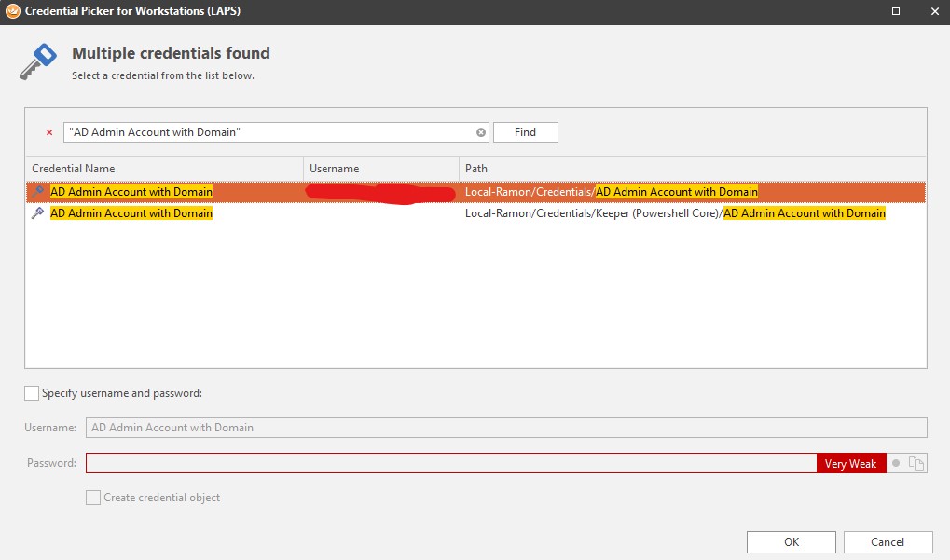950x560 pixels.
Task: Click the large key icon in the dialog header
Action: click(39, 61)
